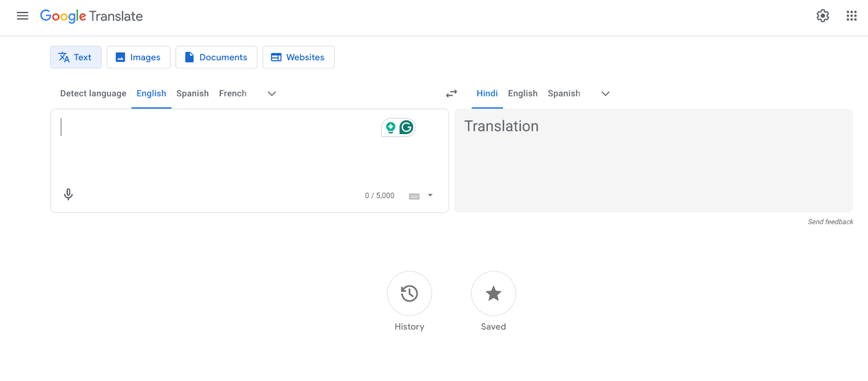868x381 pixels.
Task: Select Spanish as target language
Action: pos(564,93)
